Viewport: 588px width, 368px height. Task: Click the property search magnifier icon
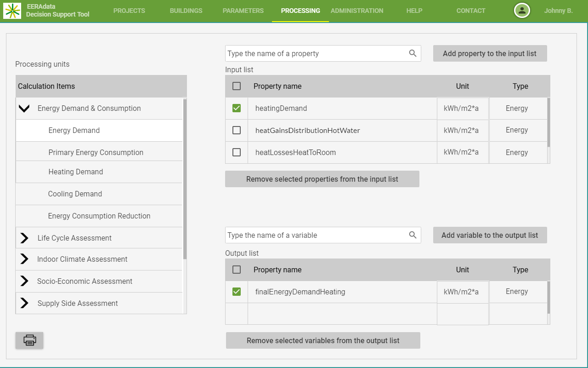[x=413, y=53]
